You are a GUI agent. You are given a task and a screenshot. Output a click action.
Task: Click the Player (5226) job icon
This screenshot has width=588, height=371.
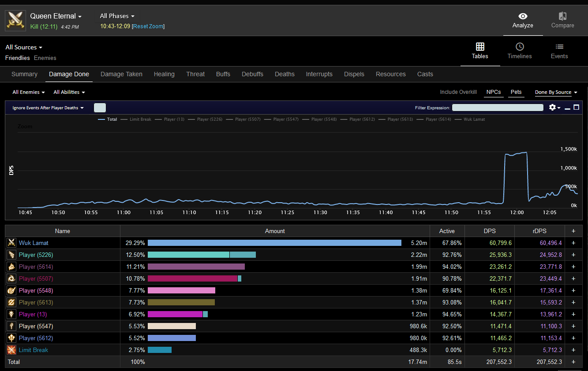tap(11, 255)
